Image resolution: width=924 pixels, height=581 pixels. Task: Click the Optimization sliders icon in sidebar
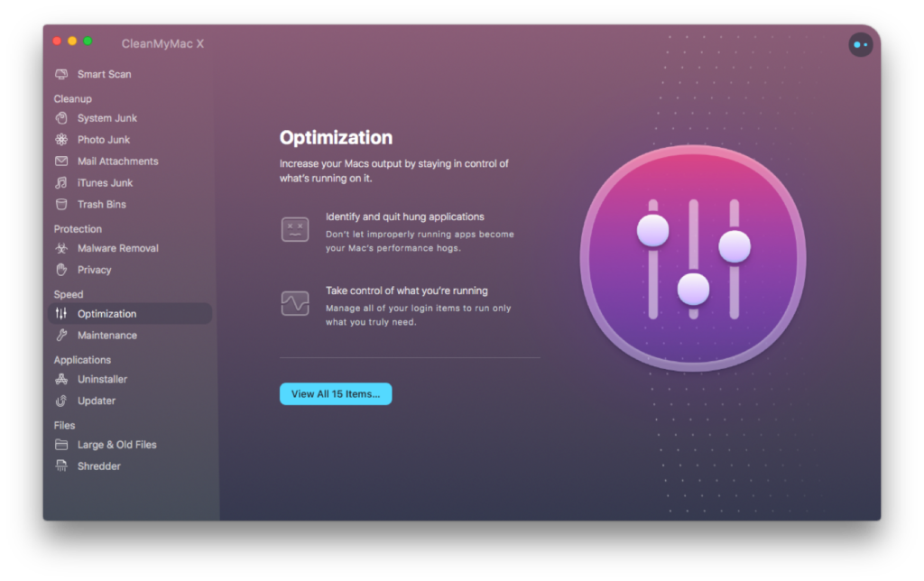(61, 313)
